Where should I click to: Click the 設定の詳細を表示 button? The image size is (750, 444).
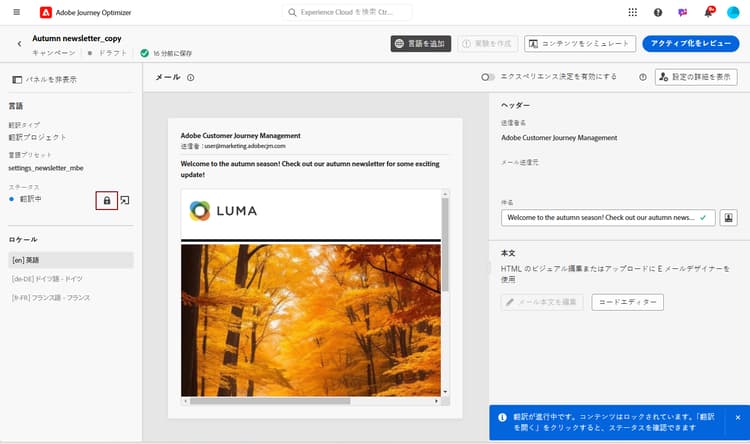696,77
